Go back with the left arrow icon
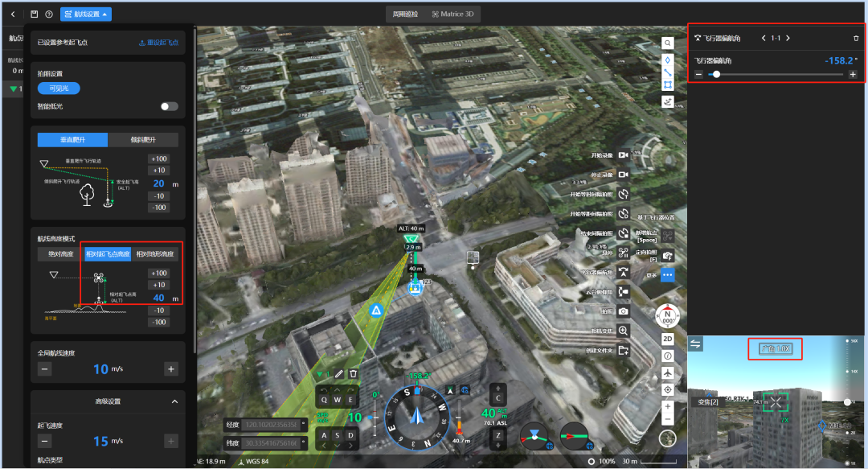This screenshot has width=868, height=469. coord(13,14)
